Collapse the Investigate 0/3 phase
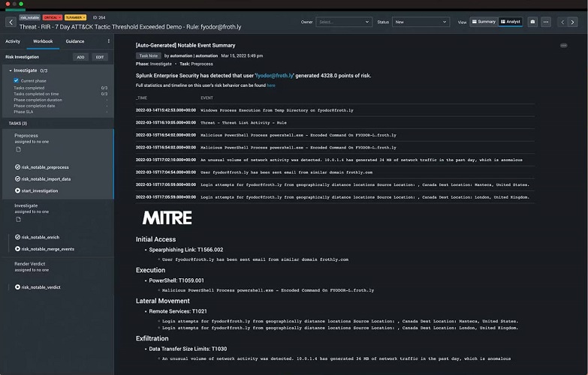The width and height of the screenshot is (588, 375). [11, 70]
